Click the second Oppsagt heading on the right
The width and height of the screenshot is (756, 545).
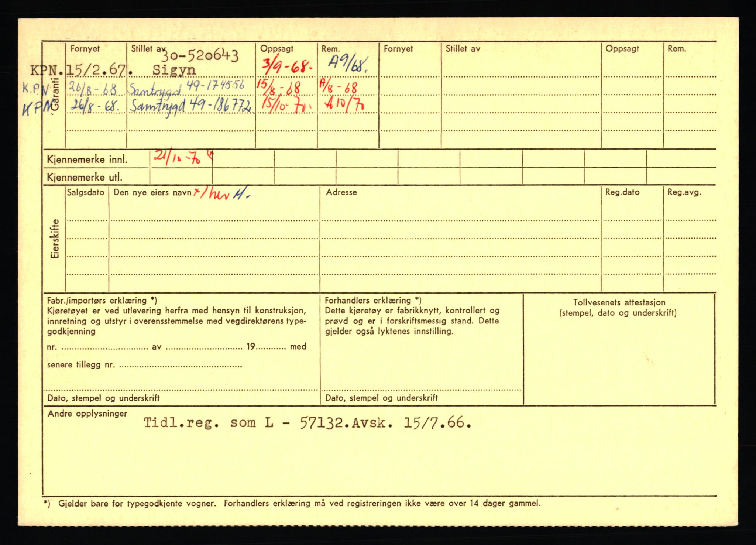[622, 49]
